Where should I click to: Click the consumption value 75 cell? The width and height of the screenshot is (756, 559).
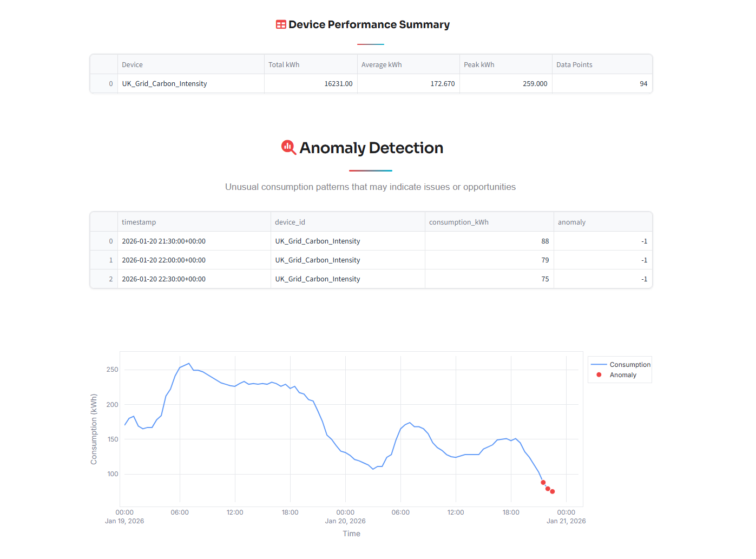(489, 279)
